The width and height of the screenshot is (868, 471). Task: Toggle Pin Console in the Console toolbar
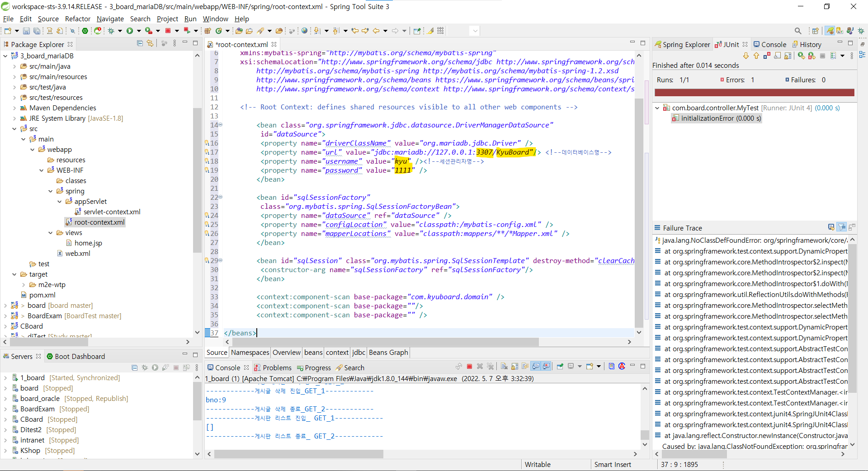click(x=560, y=367)
